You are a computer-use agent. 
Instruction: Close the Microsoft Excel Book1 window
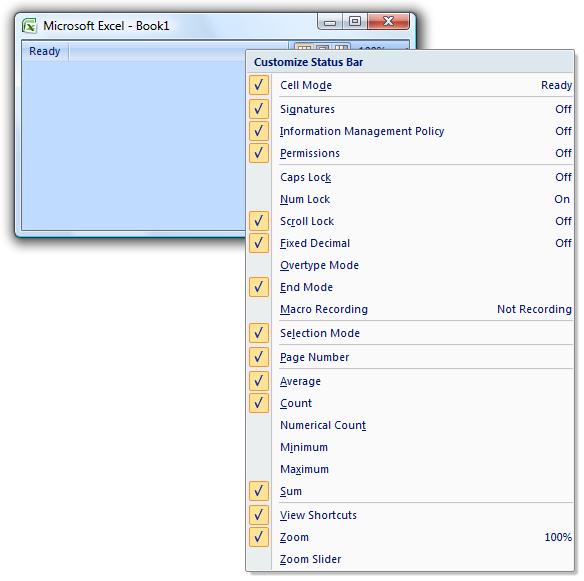tap(388, 22)
